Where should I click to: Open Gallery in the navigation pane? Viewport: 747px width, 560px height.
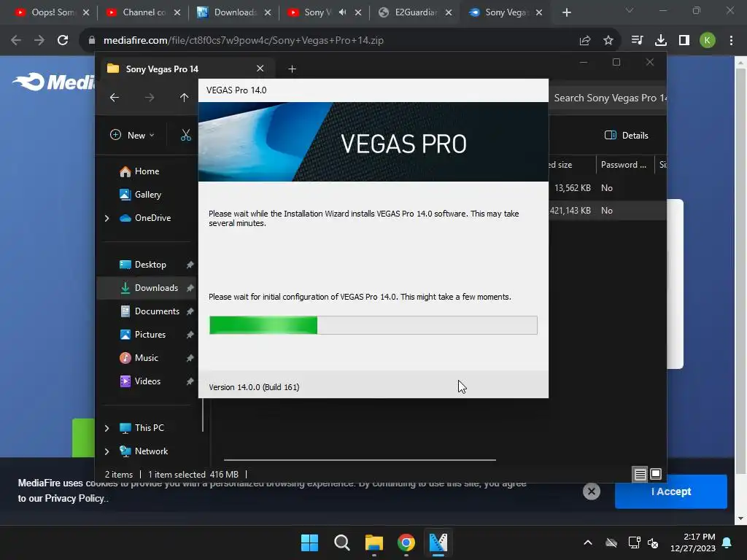146,194
